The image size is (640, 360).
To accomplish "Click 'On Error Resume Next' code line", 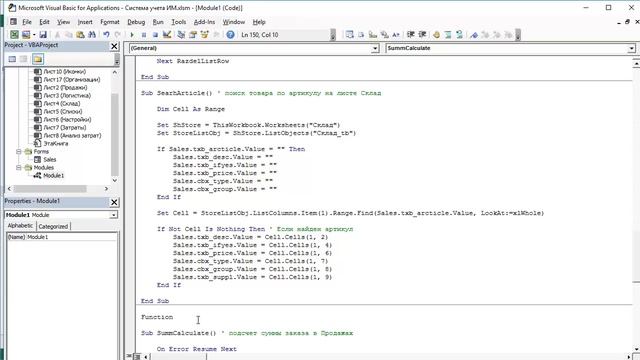I will [x=197, y=349].
